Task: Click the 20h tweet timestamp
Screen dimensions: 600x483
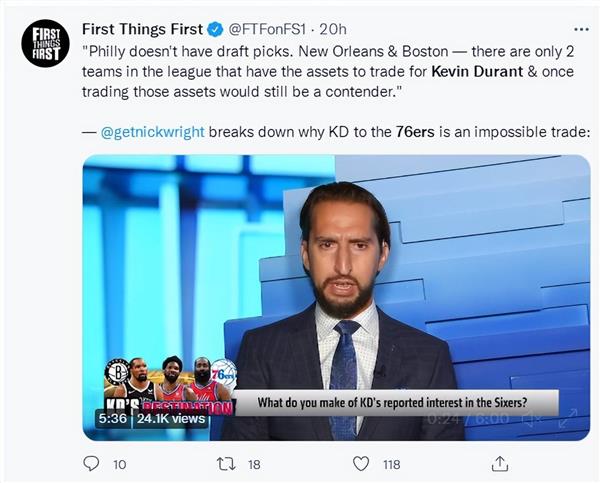Action: (333, 29)
